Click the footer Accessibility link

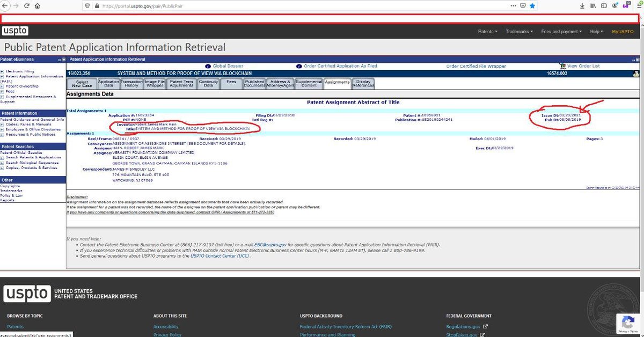point(166,326)
